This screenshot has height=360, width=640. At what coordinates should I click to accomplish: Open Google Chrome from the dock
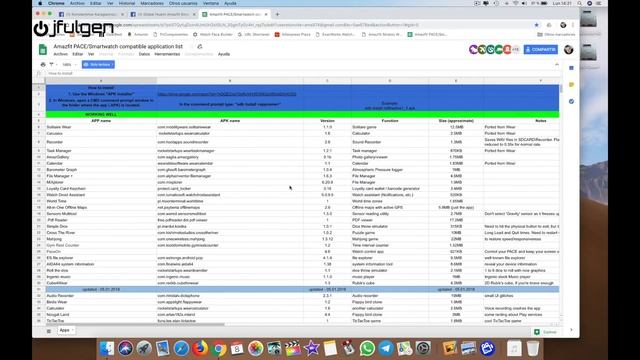pos(218,348)
